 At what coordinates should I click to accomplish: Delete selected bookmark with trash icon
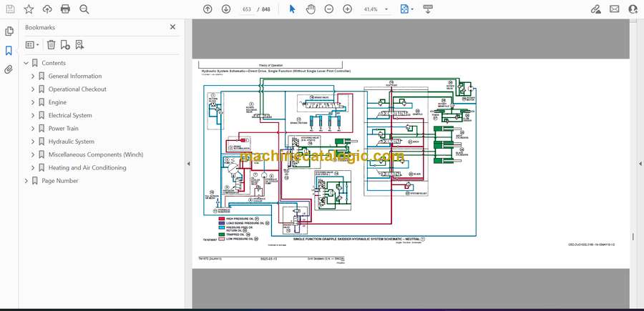[51, 45]
